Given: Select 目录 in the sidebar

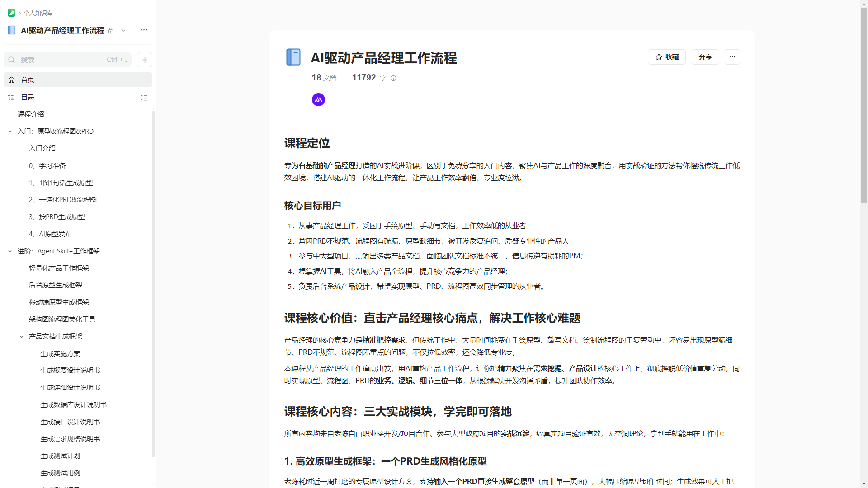Looking at the screenshot, I should coord(27,98).
